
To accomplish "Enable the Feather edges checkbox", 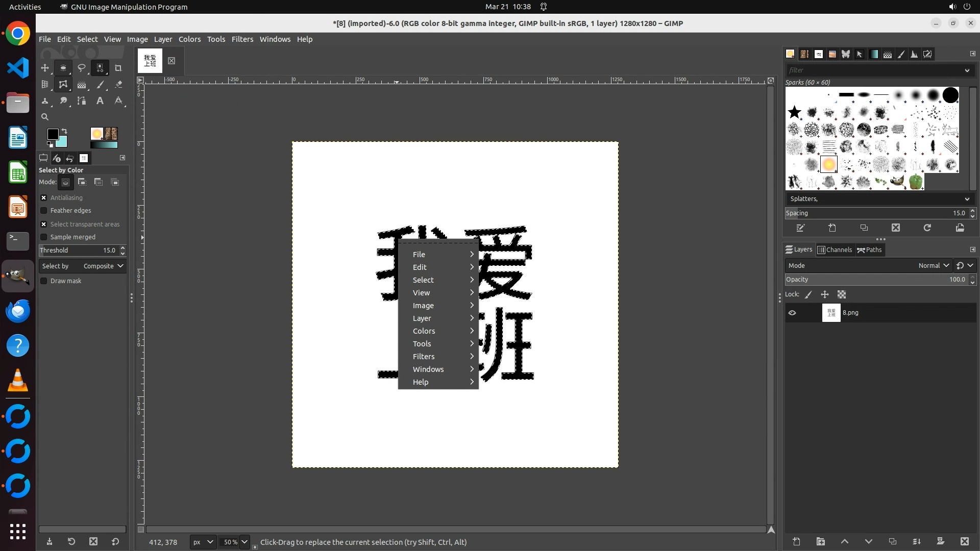I will (44, 211).
